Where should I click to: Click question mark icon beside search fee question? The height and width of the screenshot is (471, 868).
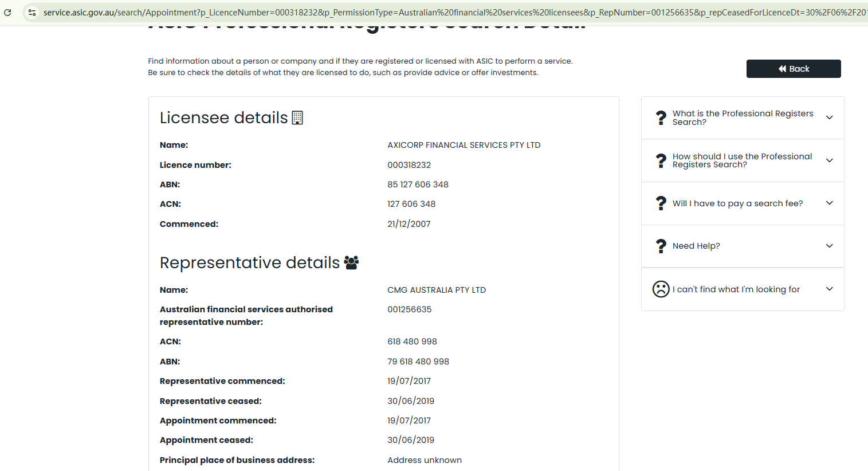pyautogui.click(x=661, y=203)
